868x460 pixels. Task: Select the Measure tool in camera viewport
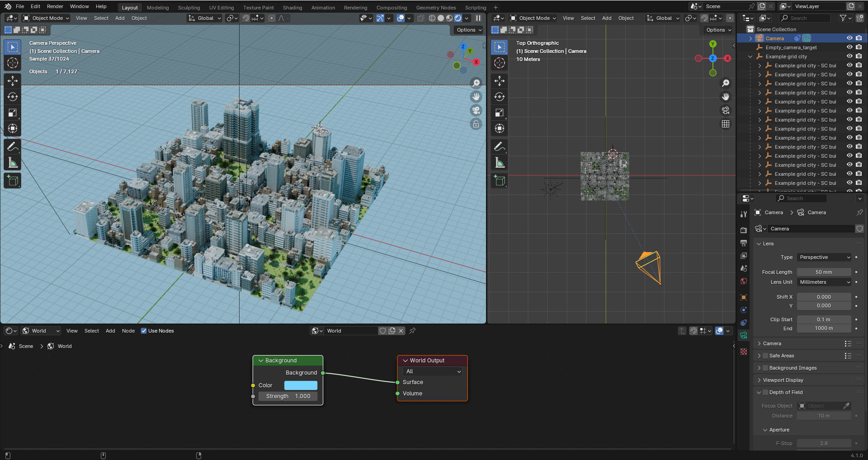[13, 162]
